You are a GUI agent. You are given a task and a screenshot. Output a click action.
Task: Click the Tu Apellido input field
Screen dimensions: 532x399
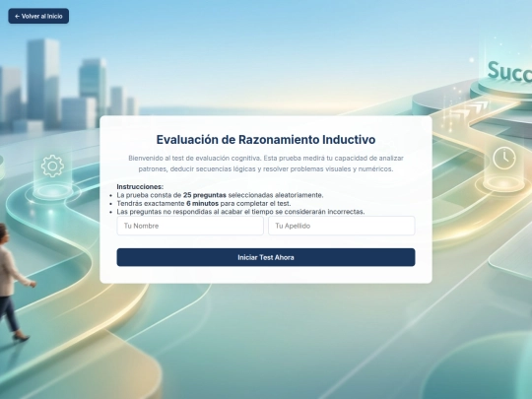342,226
